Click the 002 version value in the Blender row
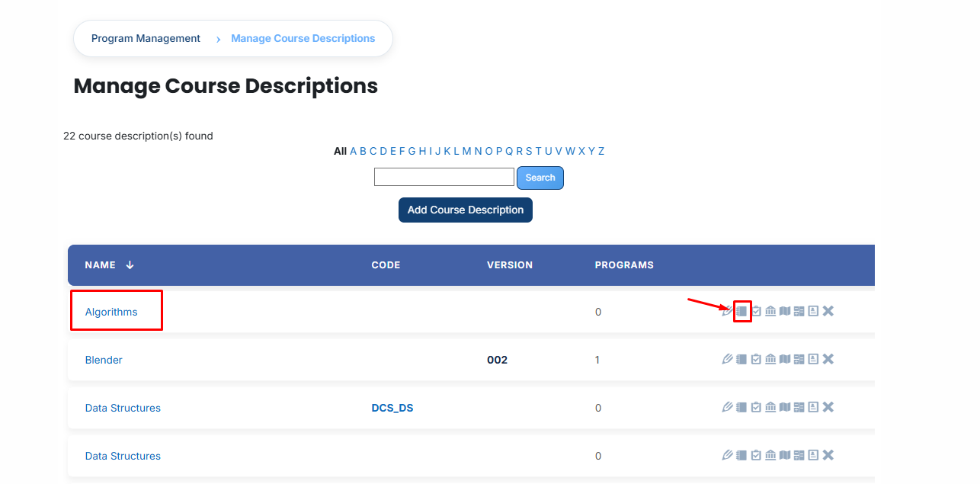980x484 pixels. 498,360
